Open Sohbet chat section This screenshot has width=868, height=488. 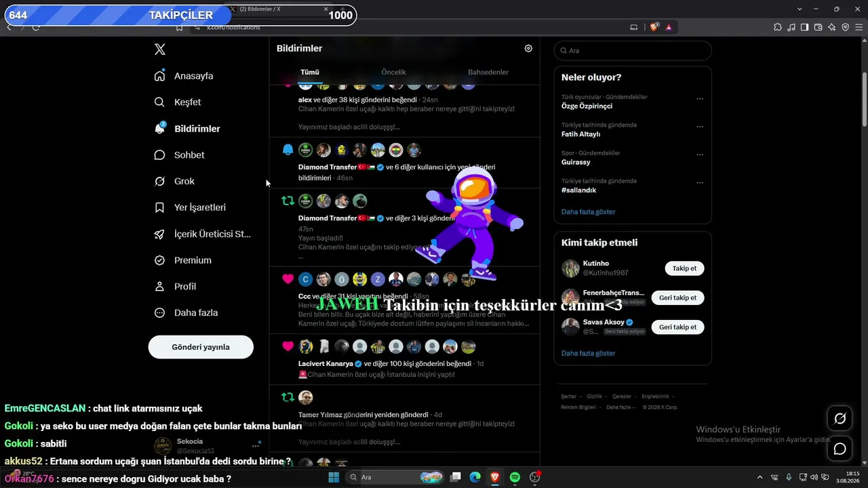click(x=179, y=155)
